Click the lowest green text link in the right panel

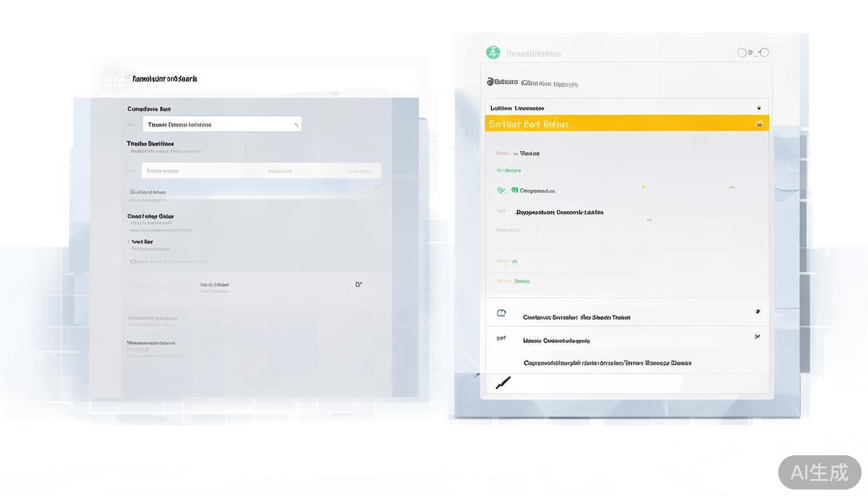coord(514,281)
